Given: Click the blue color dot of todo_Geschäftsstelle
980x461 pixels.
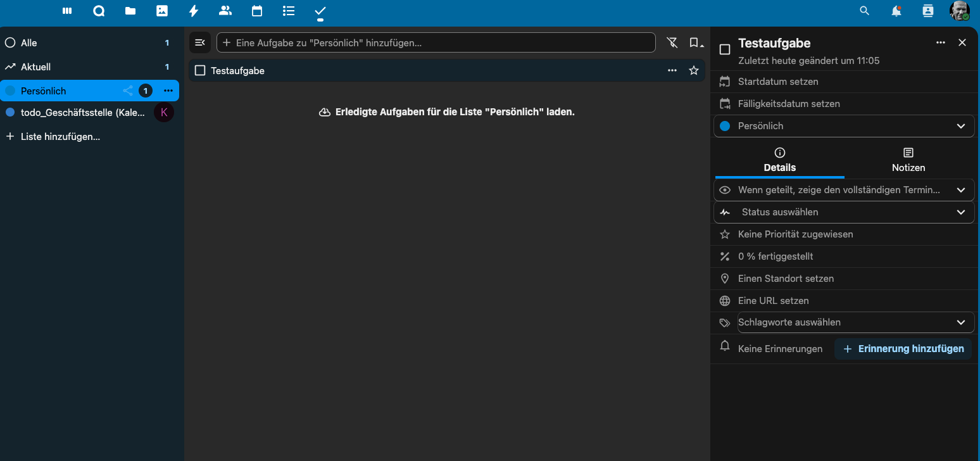Looking at the screenshot, I should (x=10, y=113).
